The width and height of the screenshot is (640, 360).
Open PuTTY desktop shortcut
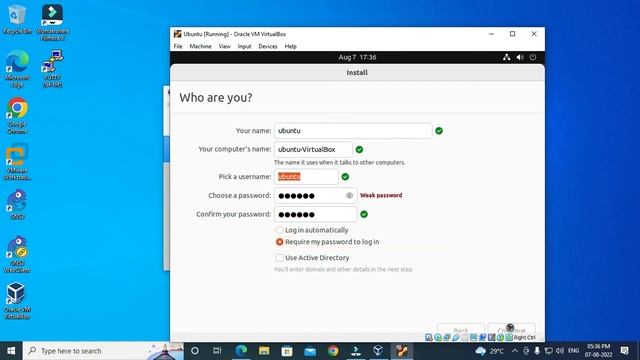(x=52, y=69)
